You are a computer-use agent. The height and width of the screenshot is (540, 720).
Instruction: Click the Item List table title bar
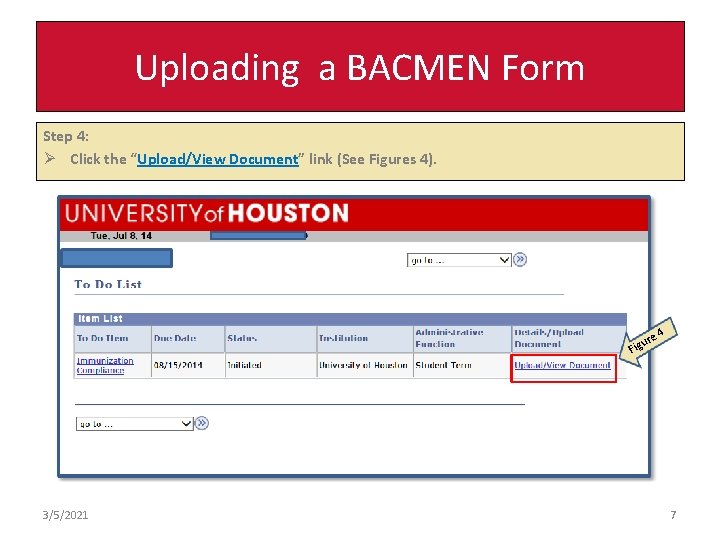coord(350,319)
